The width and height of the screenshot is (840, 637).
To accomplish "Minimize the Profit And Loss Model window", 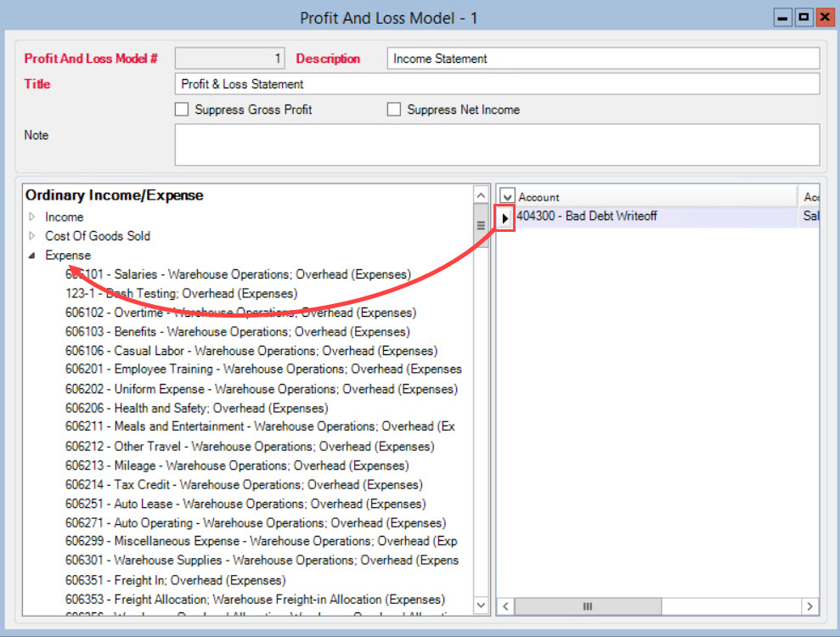I will tap(783, 18).
